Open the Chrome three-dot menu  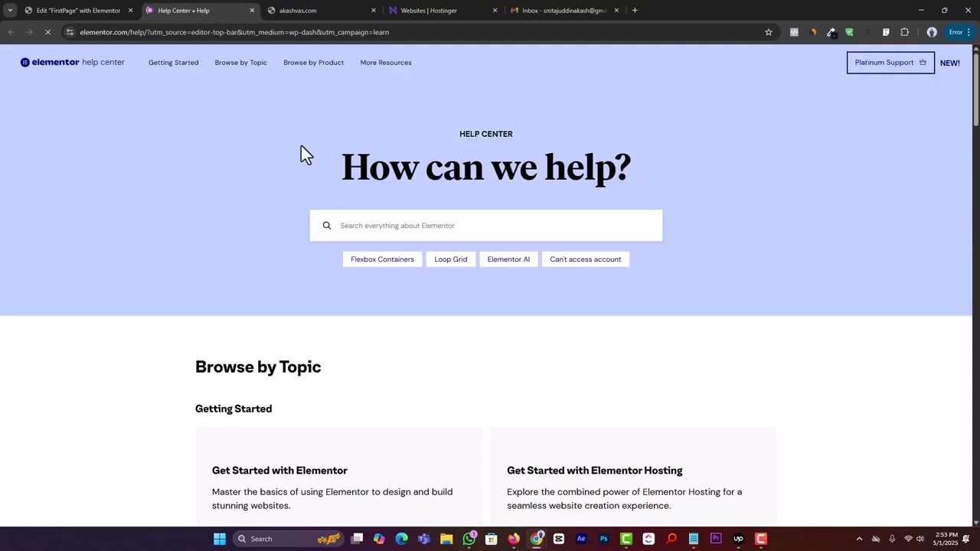pyautogui.click(x=969, y=32)
